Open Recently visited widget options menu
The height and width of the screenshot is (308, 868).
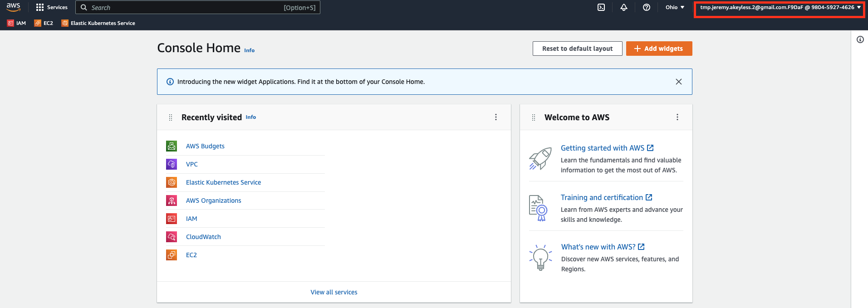tap(496, 117)
